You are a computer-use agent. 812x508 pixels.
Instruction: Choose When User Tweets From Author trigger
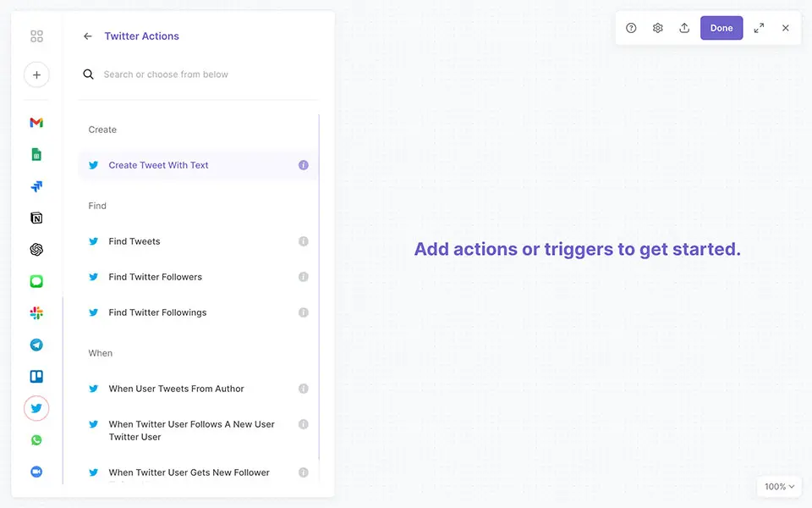(x=198, y=389)
